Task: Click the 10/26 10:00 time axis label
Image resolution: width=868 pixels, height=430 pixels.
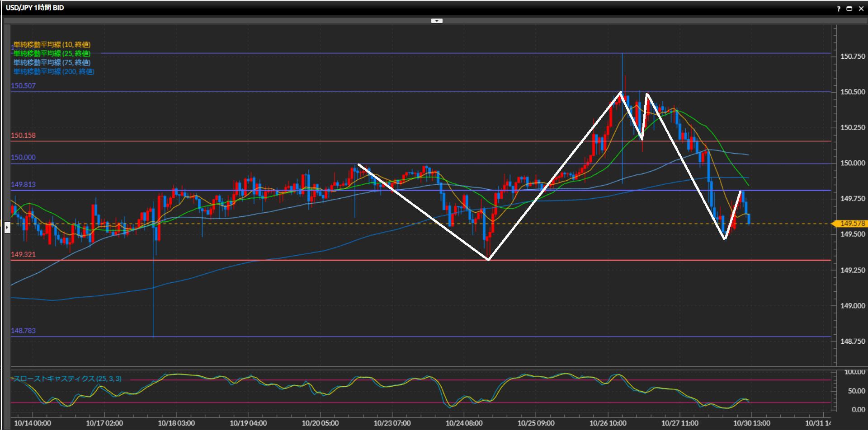Action: click(x=608, y=423)
